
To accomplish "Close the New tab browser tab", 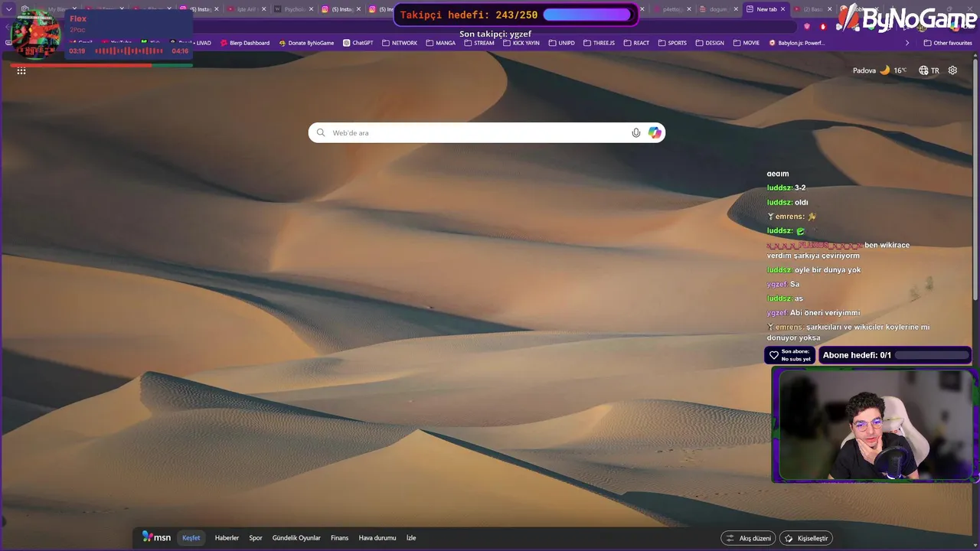I will pyautogui.click(x=782, y=9).
